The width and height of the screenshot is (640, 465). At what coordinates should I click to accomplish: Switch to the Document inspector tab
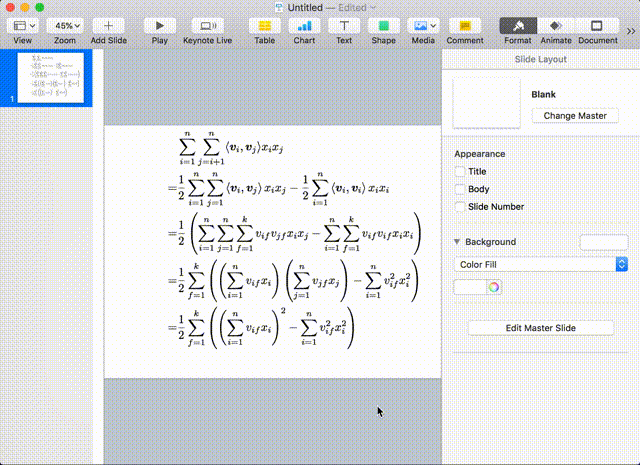[x=597, y=25]
